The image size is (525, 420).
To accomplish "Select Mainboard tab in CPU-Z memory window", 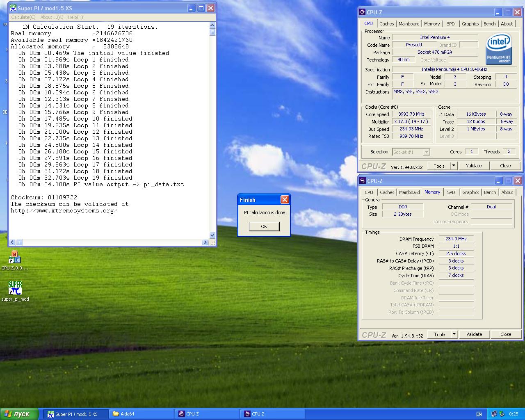I will [410, 192].
